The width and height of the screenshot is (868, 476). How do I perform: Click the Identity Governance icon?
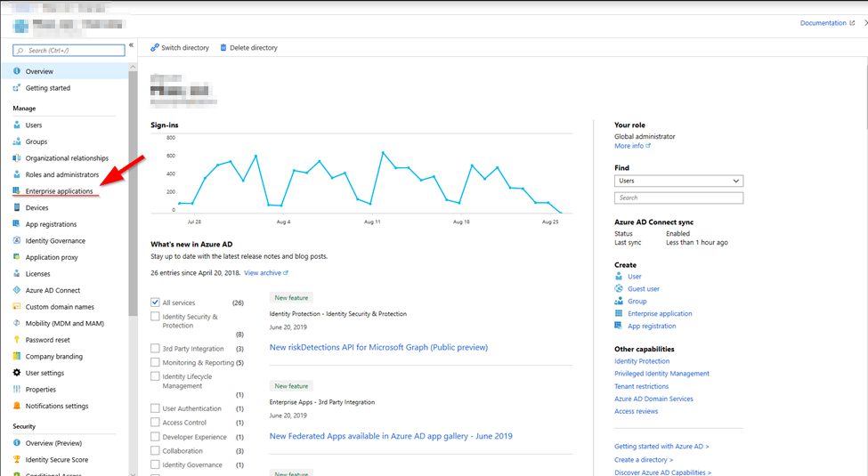(x=17, y=240)
